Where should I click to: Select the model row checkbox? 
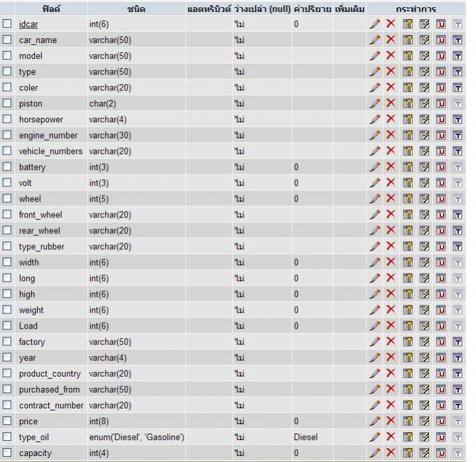[x=7, y=56]
